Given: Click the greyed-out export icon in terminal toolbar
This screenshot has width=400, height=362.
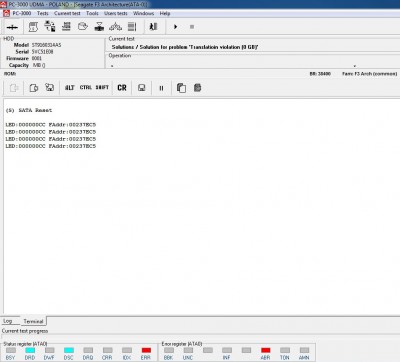Looking at the screenshot, I should (14, 88).
